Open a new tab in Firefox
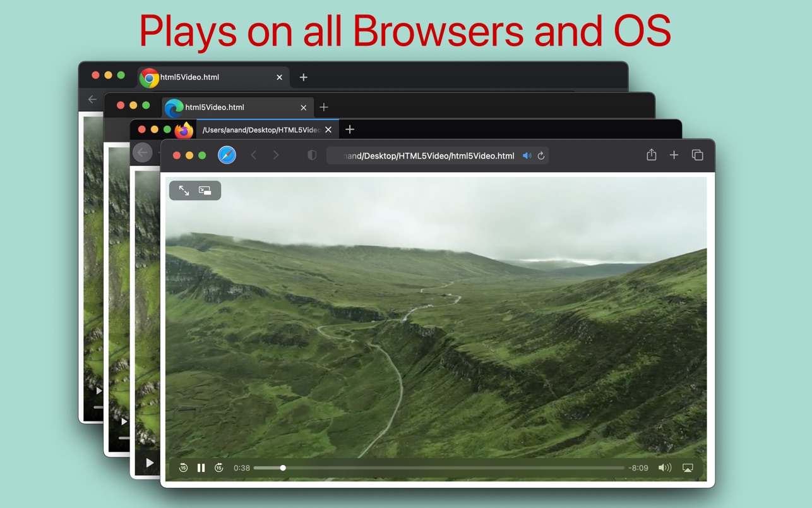 point(350,130)
